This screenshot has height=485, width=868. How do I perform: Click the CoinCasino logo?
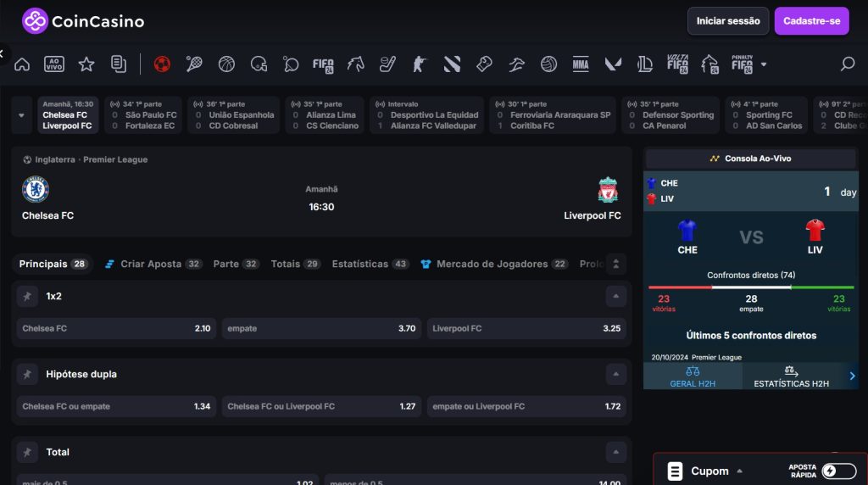click(x=83, y=21)
